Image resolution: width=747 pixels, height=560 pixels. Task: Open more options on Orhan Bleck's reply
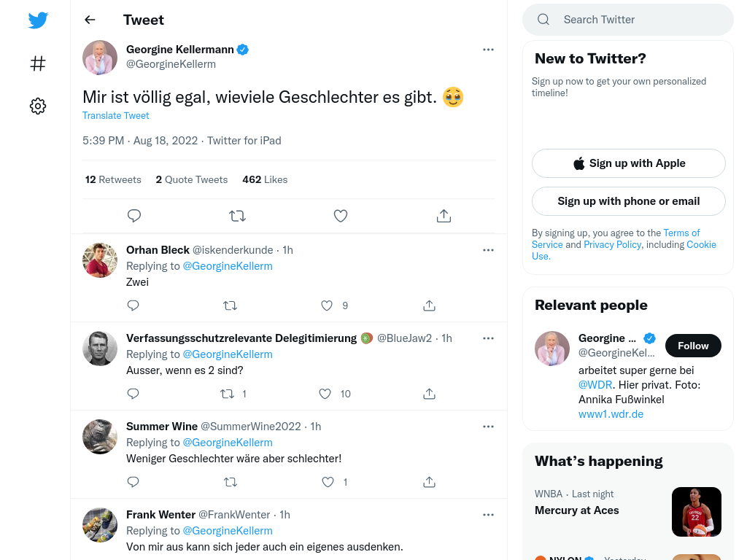click(488, 250)
